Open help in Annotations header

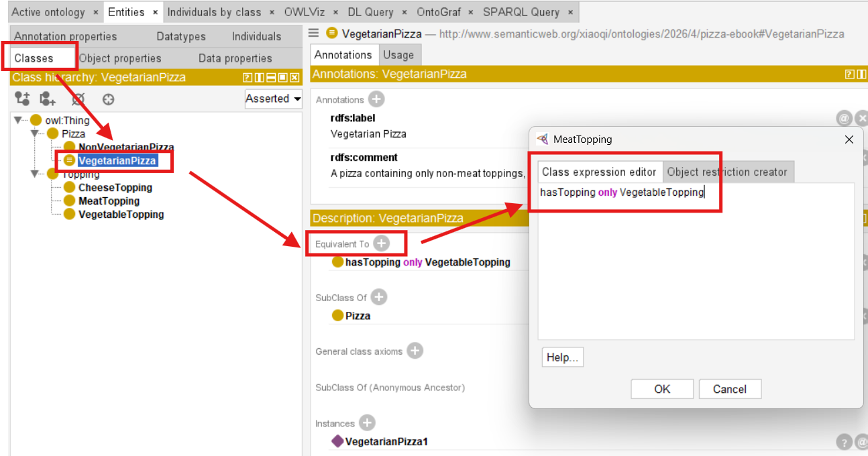(x=850, y=74)
